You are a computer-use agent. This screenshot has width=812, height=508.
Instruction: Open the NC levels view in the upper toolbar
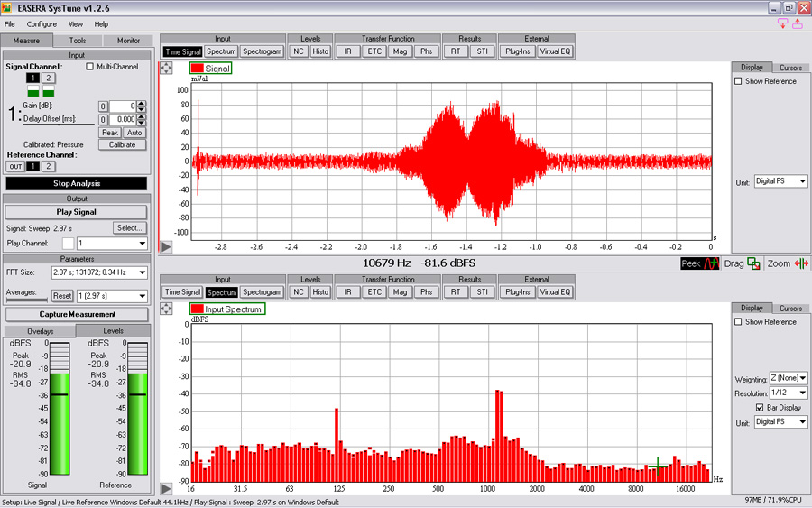click(299, 51)
